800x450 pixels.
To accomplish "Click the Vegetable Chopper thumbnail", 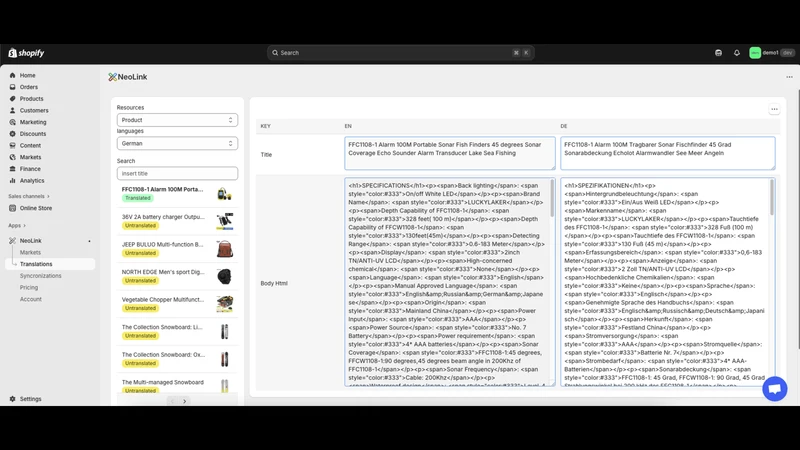I will [x=224, y=304].
